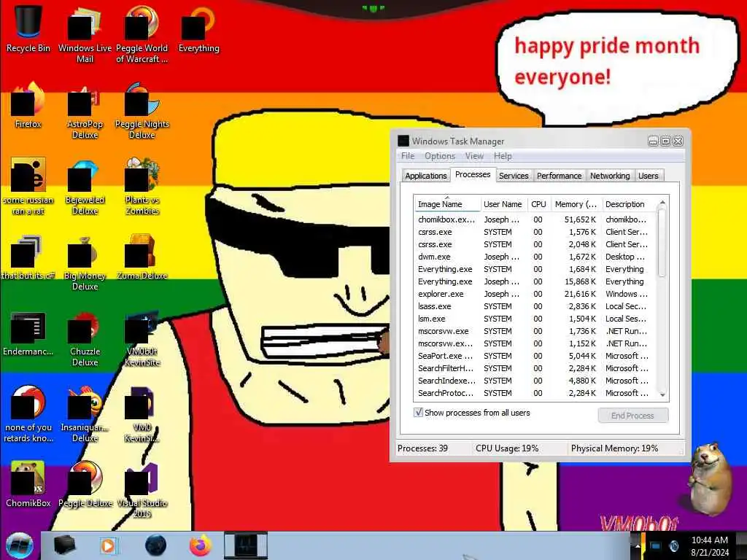Click the taskbar clock showing 10:44 AM
Viewport: 747px width, 560px height.
(709, 545)
